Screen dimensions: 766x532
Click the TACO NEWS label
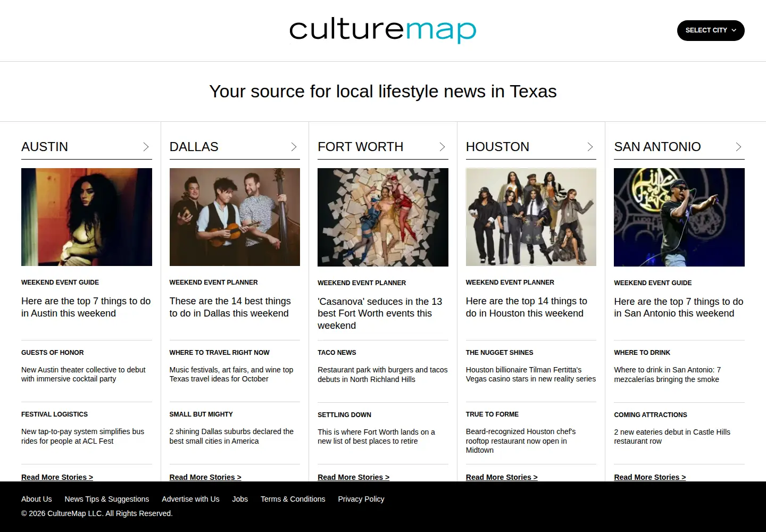[337, 353]
